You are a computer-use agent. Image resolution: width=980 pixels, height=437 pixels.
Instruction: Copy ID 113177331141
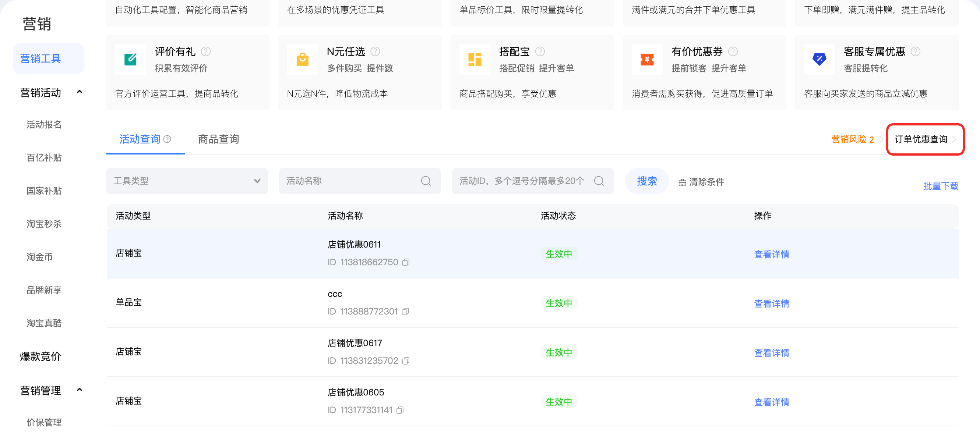400,411
